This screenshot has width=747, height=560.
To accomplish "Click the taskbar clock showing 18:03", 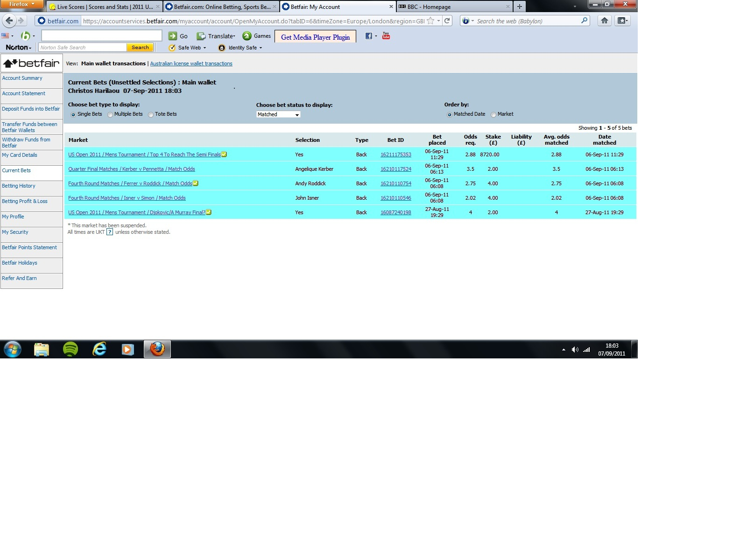I will pyautogui.click(x=612, y=350).
